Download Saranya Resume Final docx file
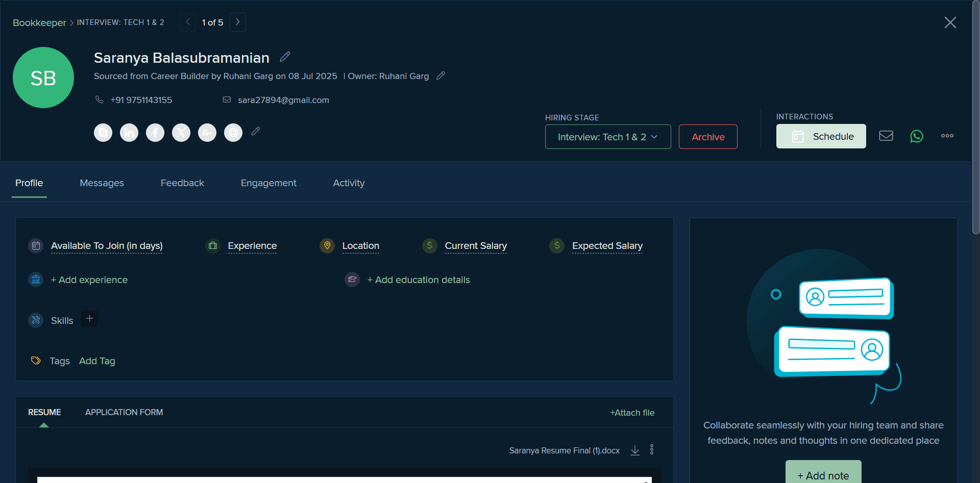980x483 pixels. pyautogui.click(x=635, y=450)
